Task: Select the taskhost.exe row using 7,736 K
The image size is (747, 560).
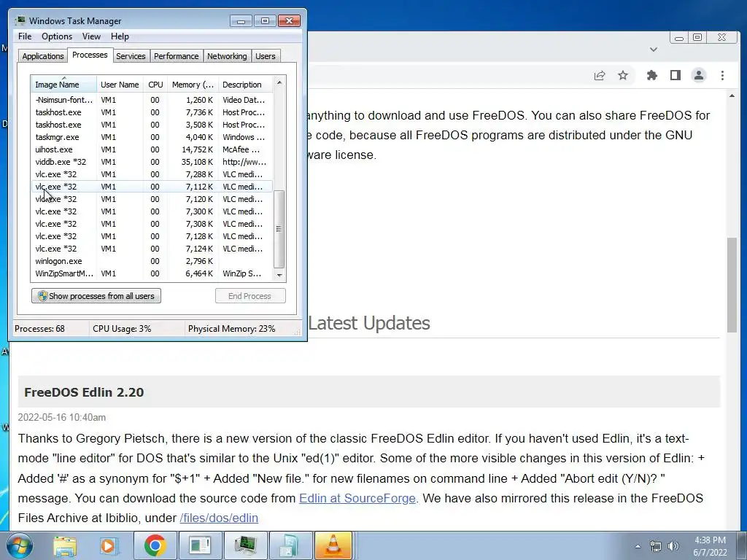Action: (x=152, y=112)
